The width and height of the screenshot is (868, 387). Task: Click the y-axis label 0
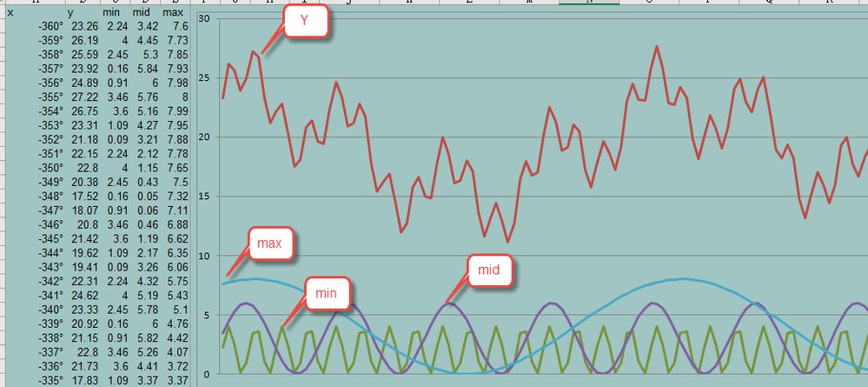tap(207, 374)
